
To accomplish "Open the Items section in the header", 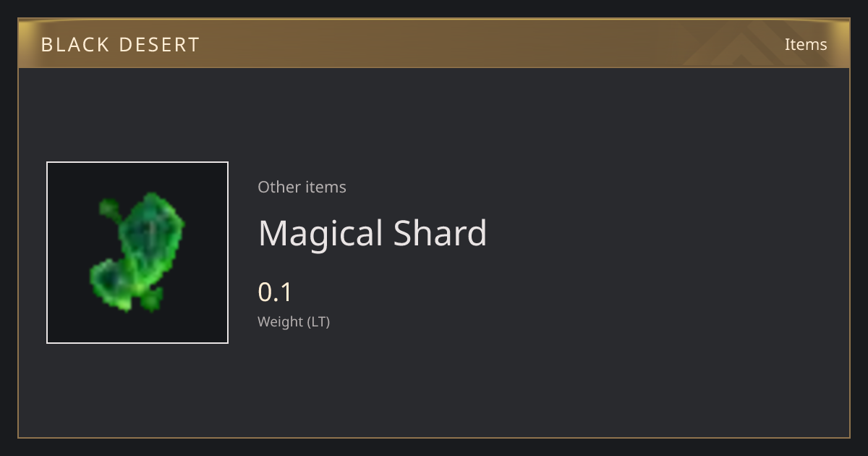I will 806,44.
